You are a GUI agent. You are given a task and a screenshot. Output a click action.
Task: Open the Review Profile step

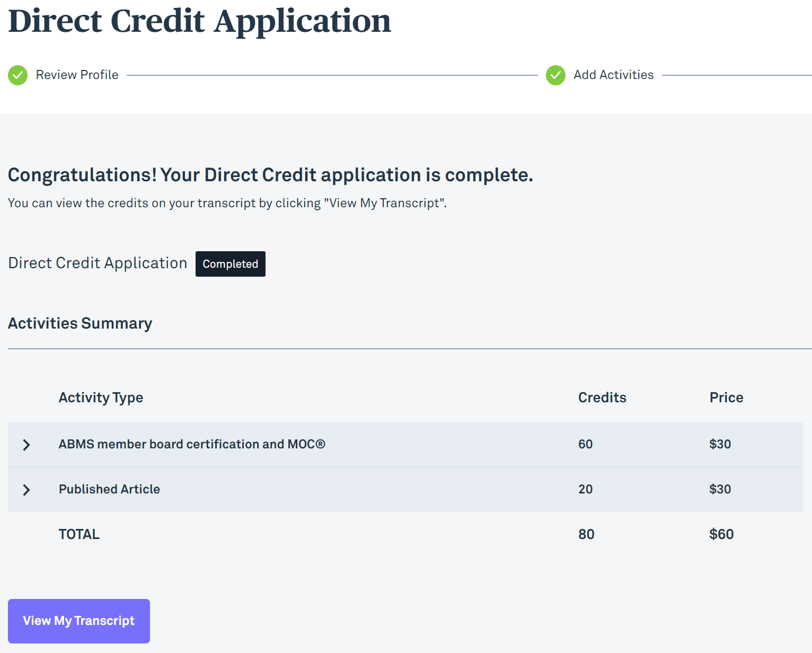pos(77,75)
